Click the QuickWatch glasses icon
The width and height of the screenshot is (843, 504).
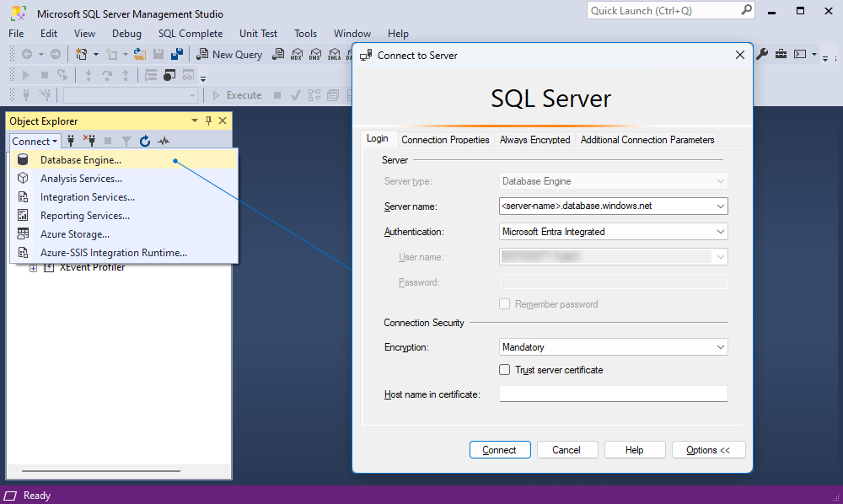[188, 75]
